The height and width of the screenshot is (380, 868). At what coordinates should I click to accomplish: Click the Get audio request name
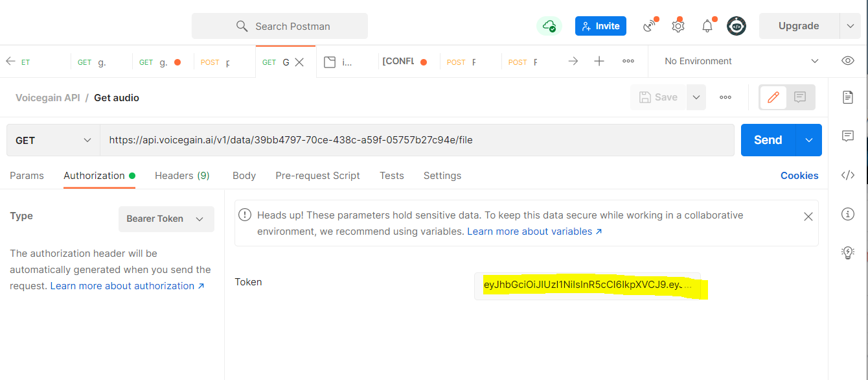pos(117,98)
